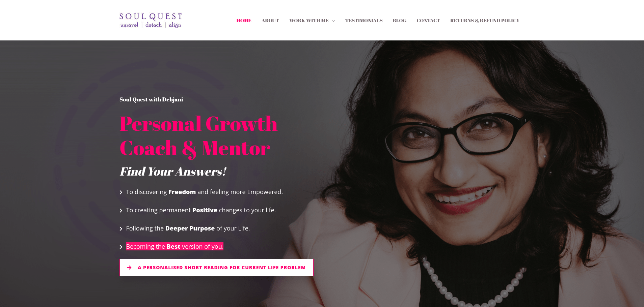Visit the Blog page
The height and width of the screenshot is (307, 644).
coord(400,21)
